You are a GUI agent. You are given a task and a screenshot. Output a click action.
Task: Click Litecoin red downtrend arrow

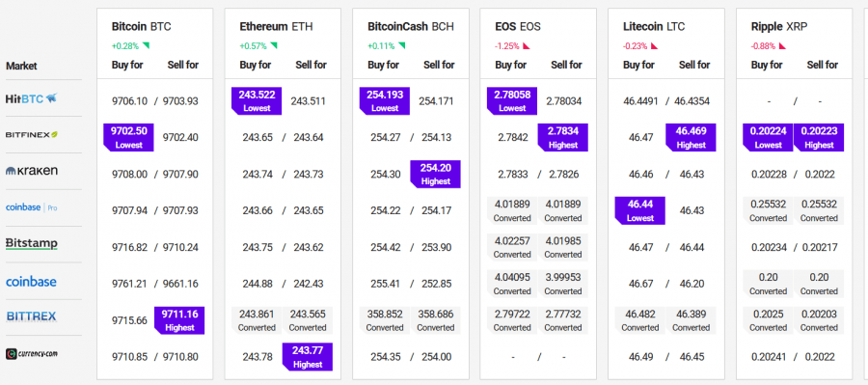coord(655,46)
